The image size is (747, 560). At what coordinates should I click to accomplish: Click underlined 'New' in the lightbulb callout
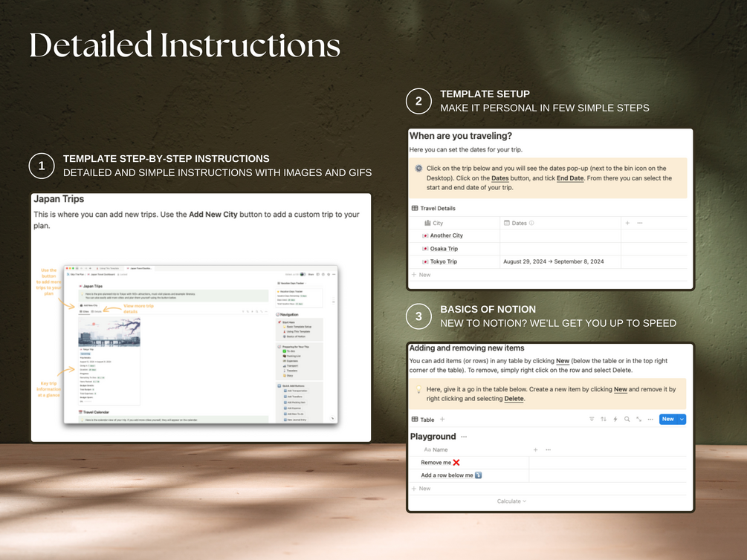point(621,389)
